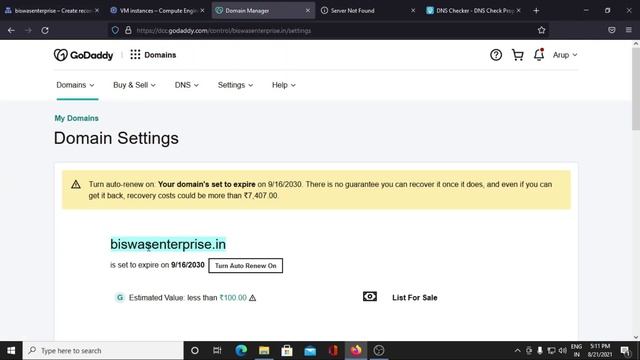Click the microphone tray icon
The width and height of the screenshot is (640, 360).
(540, 351)
